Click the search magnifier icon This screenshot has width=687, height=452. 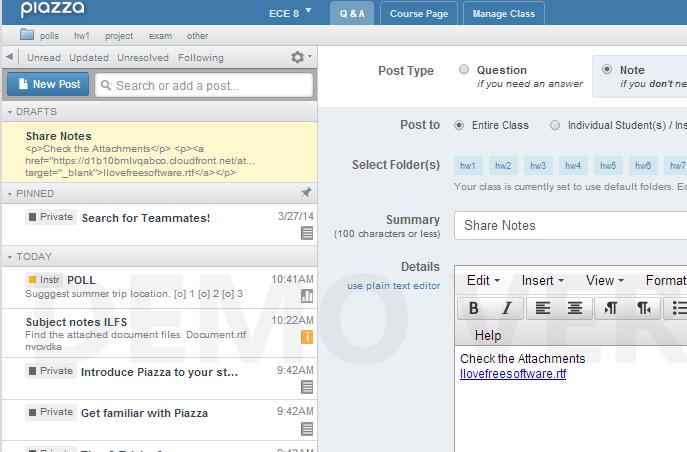[x=106, y=85]
